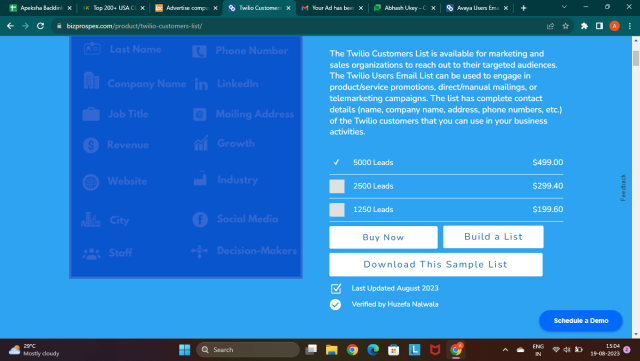Check the 2500 Leads checkbox
The height and width of the screenshot is (361, 640).
pyautogui.click(x=337, y=186)
